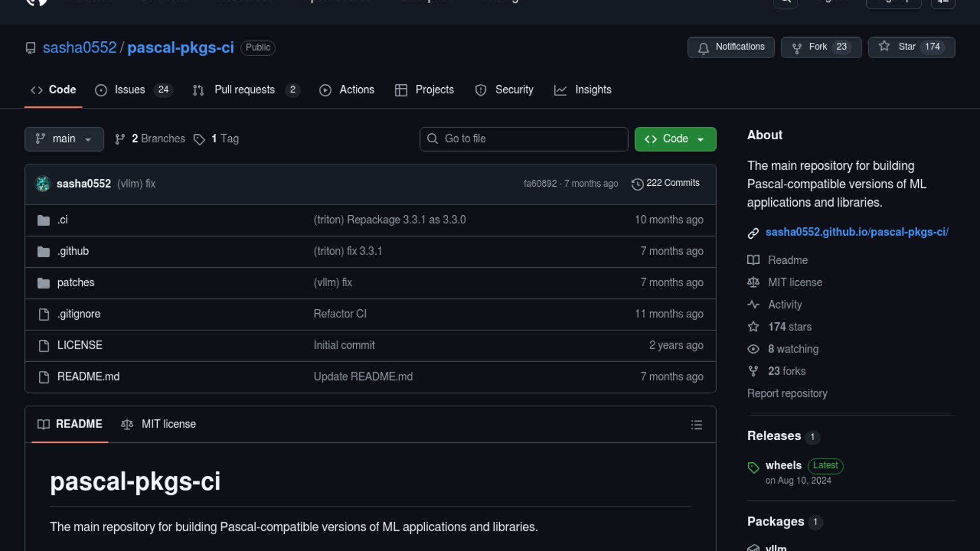Expand the main branch dropdown
Image resolution: width=980 pixels, height=551 pixels.
[x=64, y=139]
